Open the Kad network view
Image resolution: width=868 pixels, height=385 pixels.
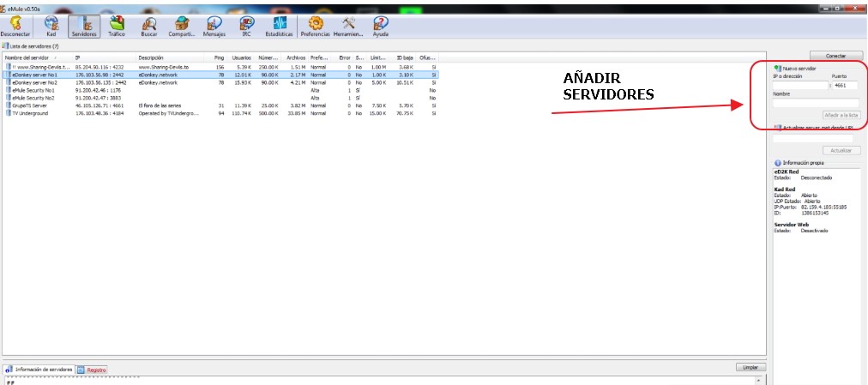point(51,26)
